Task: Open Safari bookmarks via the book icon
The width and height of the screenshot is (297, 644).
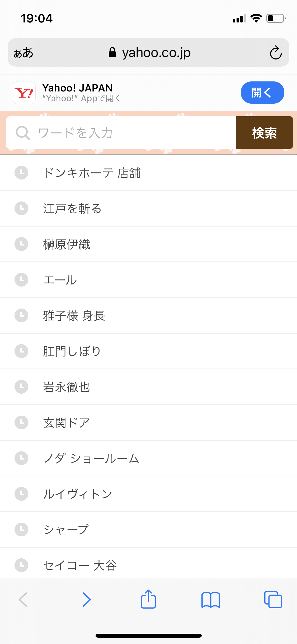Action: (211, 600)
